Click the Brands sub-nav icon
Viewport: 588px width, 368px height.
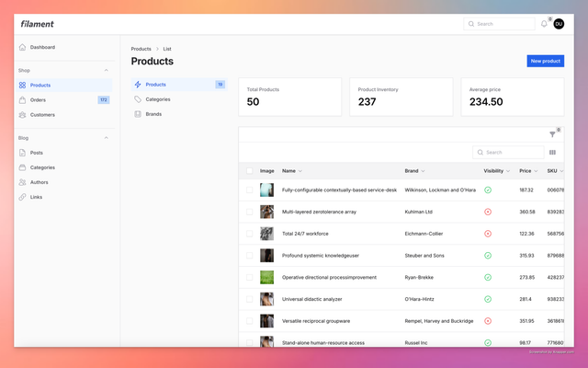point(138,114)
